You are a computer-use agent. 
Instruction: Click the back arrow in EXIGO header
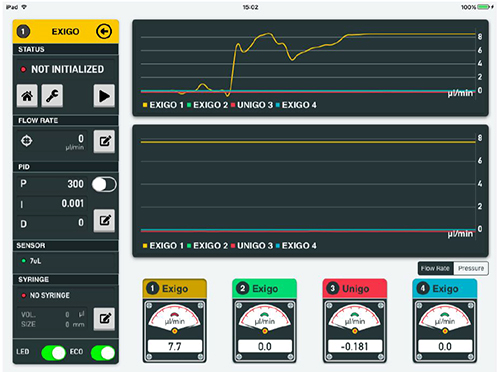(104, 32)
